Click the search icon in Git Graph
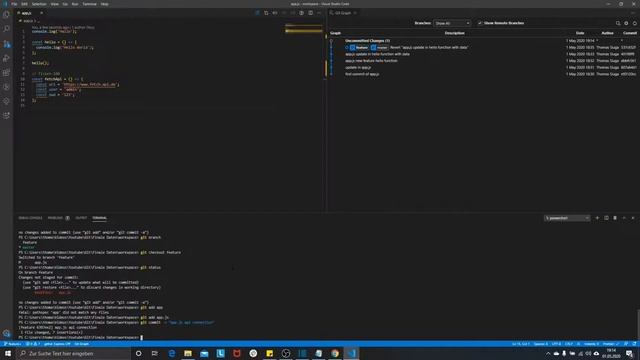 coord(618,23)
